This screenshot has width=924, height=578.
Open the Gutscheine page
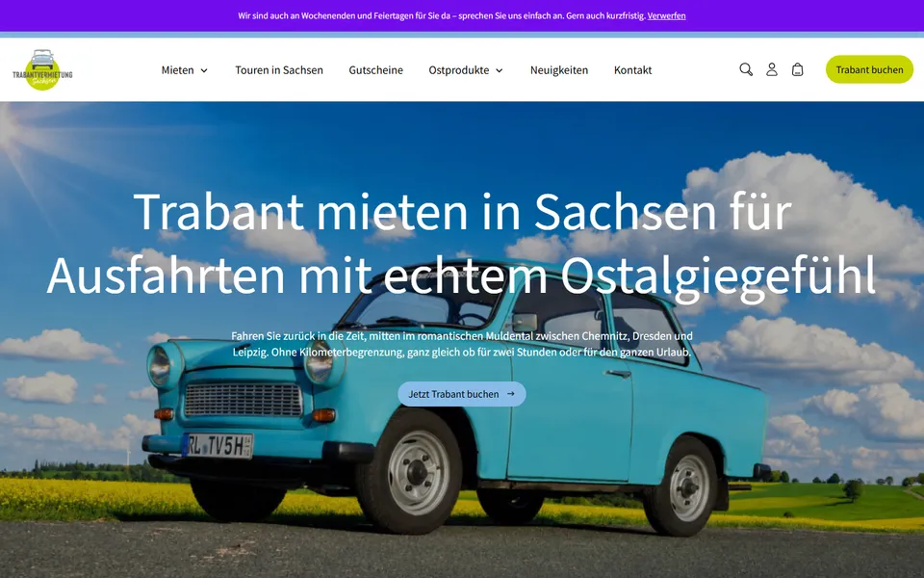(x=376, y=70)
